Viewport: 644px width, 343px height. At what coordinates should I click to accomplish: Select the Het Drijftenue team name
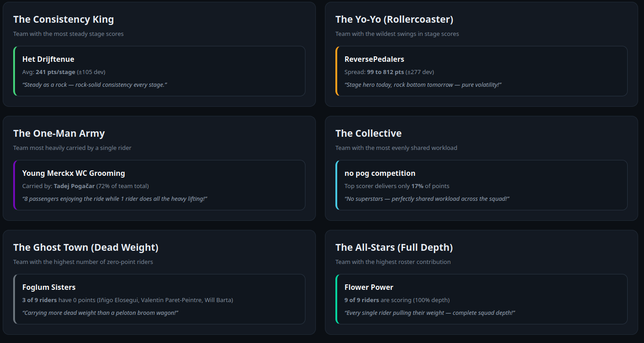48,59
